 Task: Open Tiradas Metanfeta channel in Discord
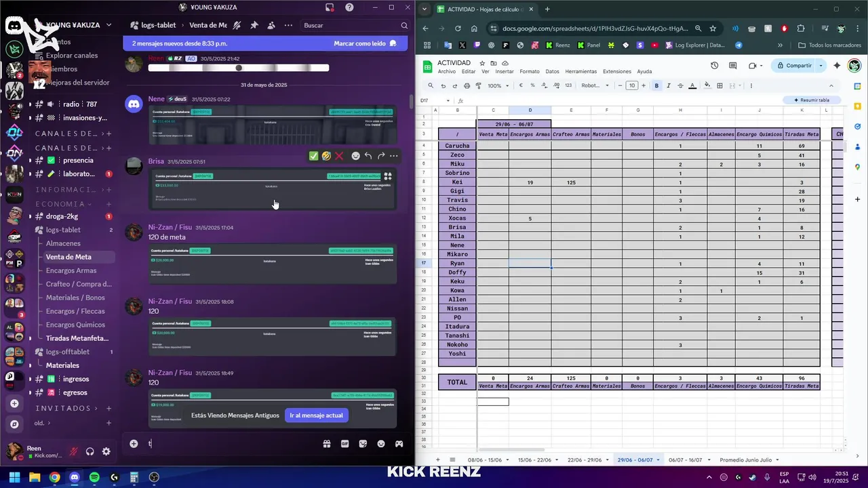point(77,338)
